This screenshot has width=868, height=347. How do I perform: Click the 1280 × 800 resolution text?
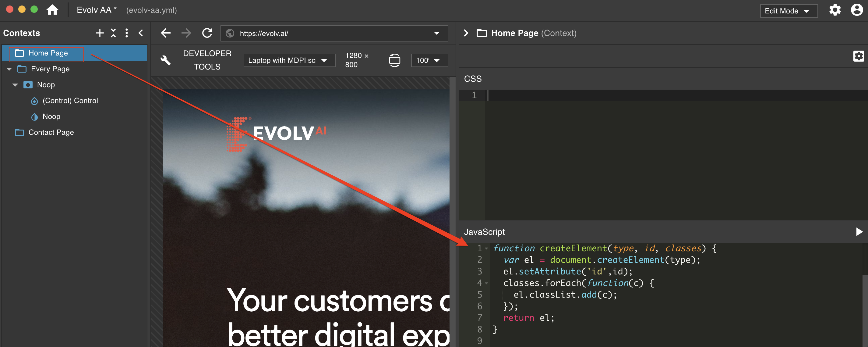(357, 60)
